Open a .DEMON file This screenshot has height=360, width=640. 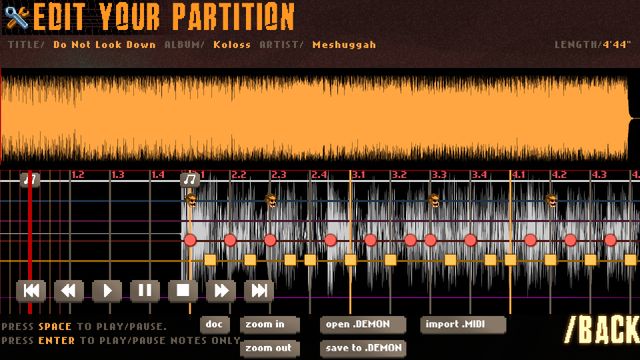363,325
